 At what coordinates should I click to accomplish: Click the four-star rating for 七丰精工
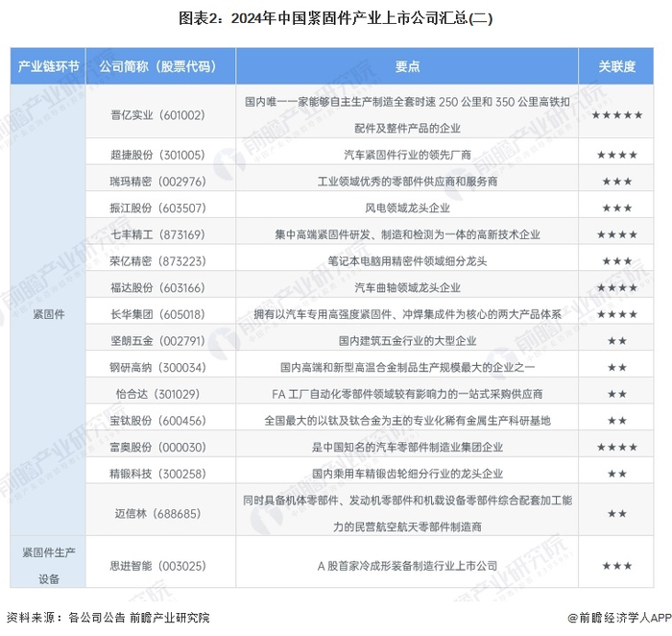616,234
